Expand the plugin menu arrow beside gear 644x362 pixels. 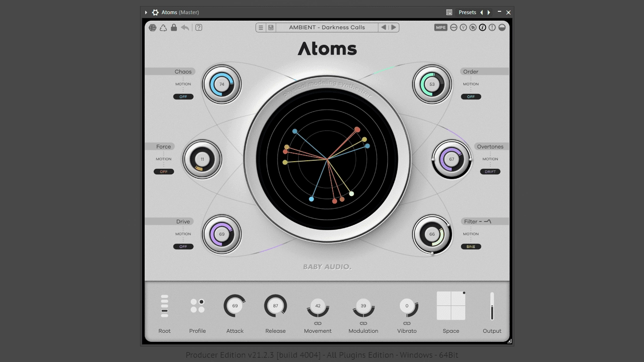(146, 12)
